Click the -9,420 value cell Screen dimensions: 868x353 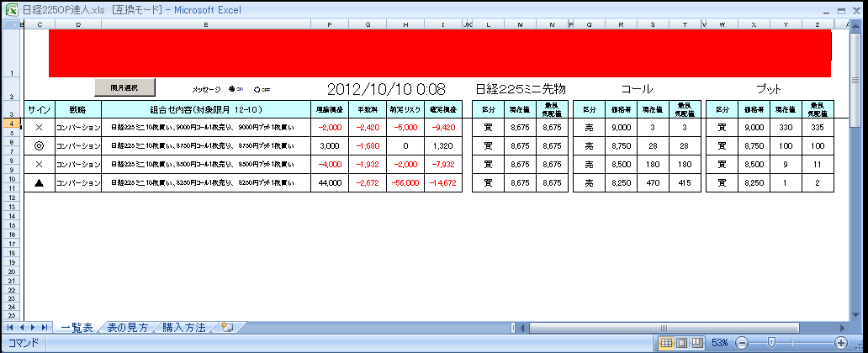pos(443,127)
